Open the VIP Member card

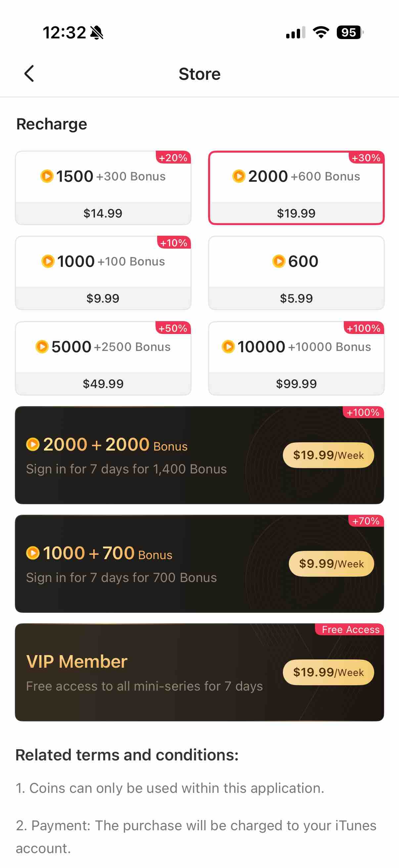click(x=199, y=672)
